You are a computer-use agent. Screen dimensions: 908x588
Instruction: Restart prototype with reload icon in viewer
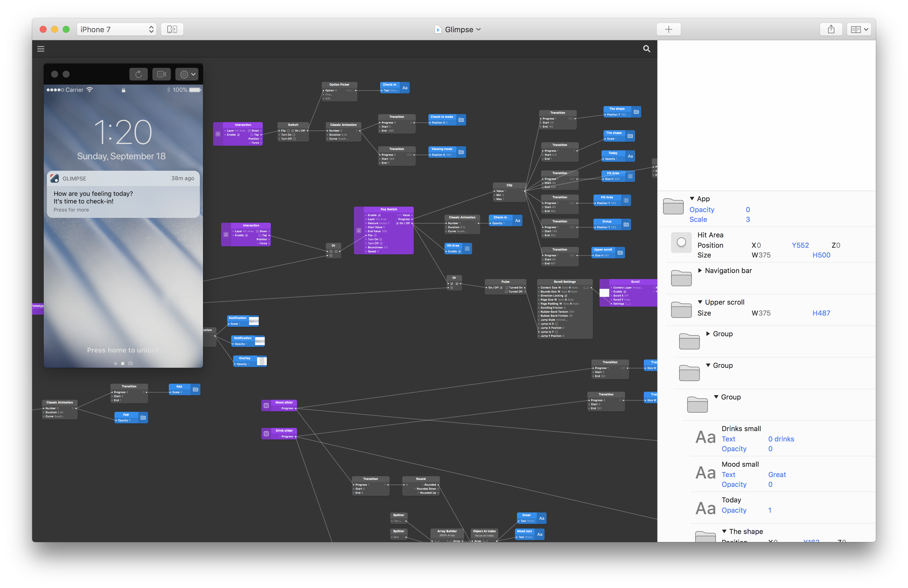(139, 74)
